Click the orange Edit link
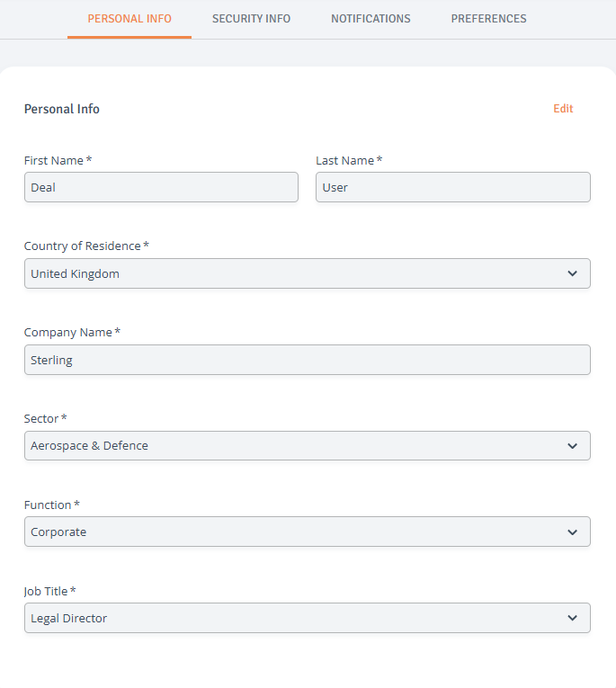Screen dimensions: 616x688 (563, 109)
